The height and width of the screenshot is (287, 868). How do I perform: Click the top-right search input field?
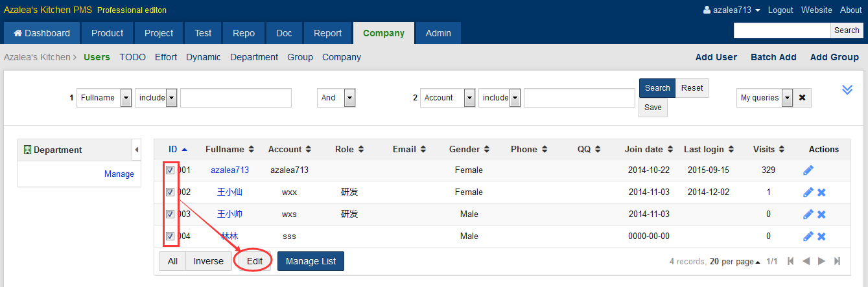pos(782,30)
